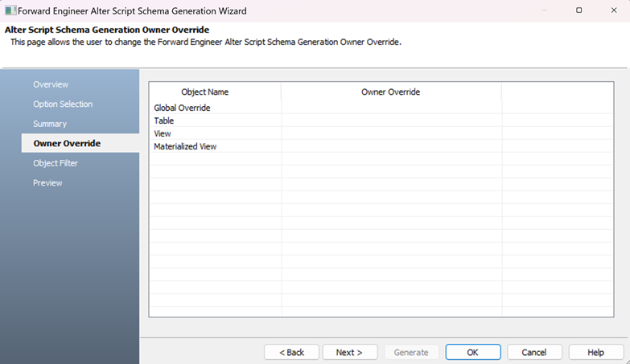Edit Owner Override cell for Global Override
This screenshot has height=364, width=630.
tap(392, 108)
